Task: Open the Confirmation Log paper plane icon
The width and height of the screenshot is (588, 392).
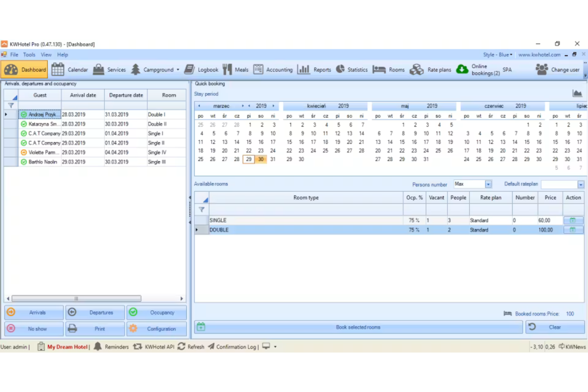Action: pos(211,346)
